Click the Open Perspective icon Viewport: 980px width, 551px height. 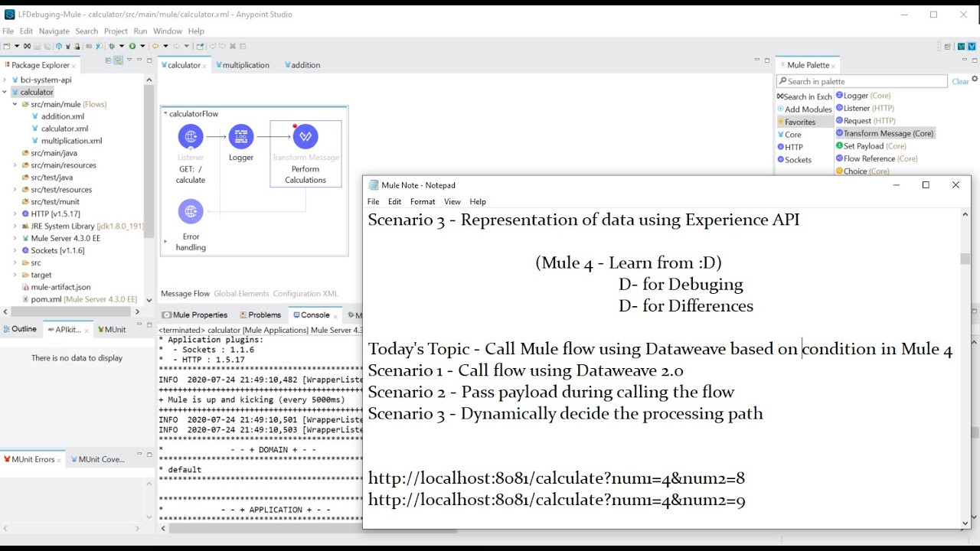tap(948, 47)
